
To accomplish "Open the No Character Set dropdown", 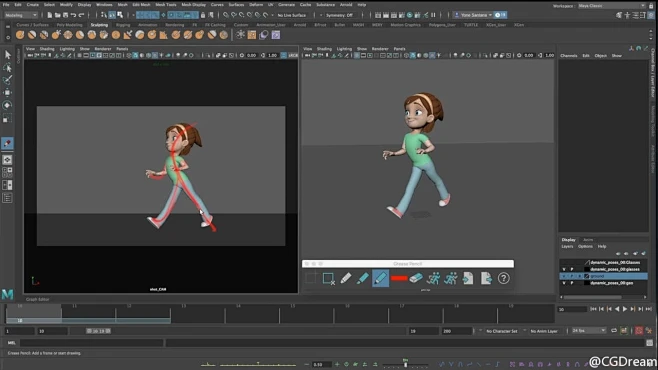I will 501,331.
